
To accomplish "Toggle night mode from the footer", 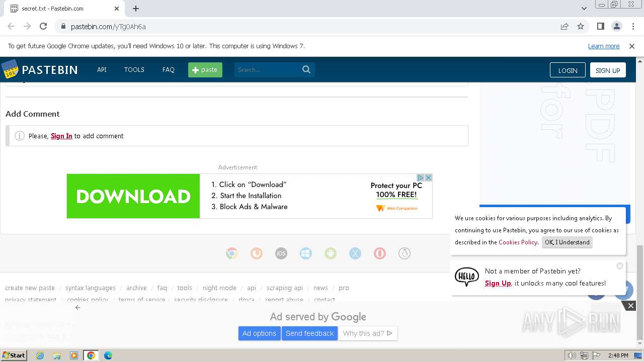I will 219,288.
